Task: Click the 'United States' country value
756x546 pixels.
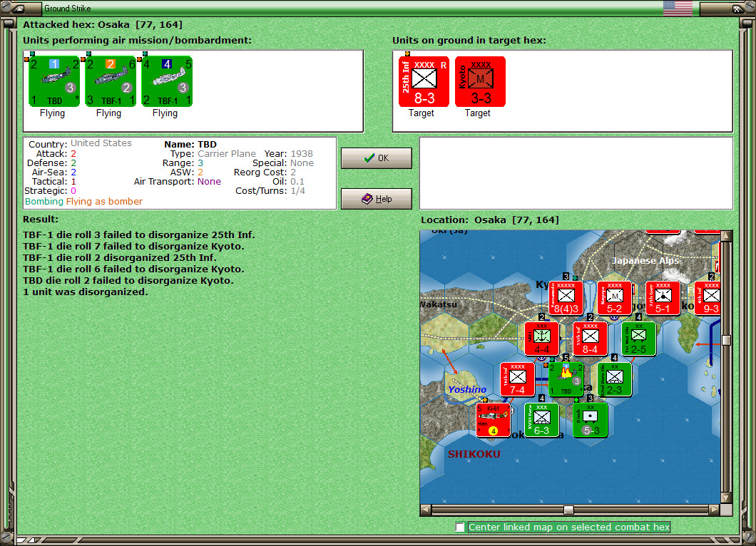Action: pyautogui.click(x=101, y=143)
